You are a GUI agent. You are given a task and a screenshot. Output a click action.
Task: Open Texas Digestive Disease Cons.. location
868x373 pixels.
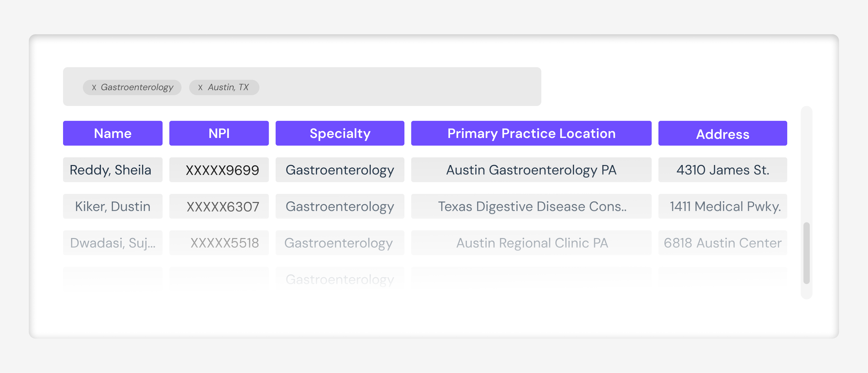pyautogui.click(x=531, y=206)
